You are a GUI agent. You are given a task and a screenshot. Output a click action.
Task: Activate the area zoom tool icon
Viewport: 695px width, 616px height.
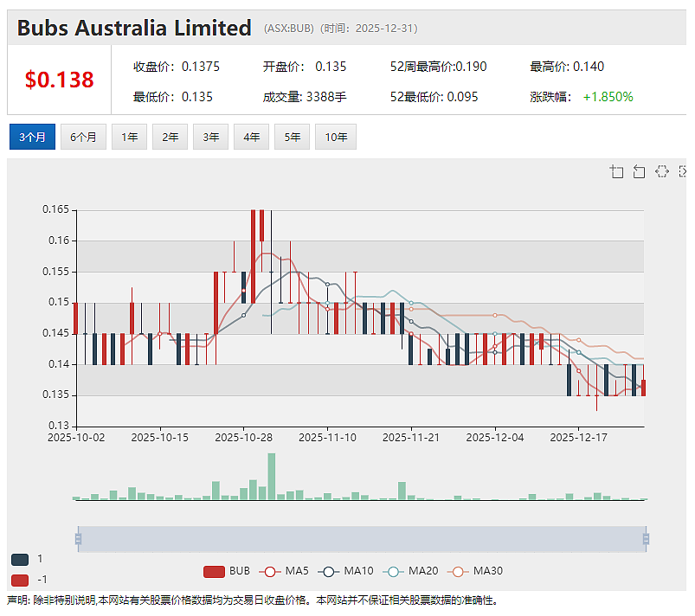point(616,171)
